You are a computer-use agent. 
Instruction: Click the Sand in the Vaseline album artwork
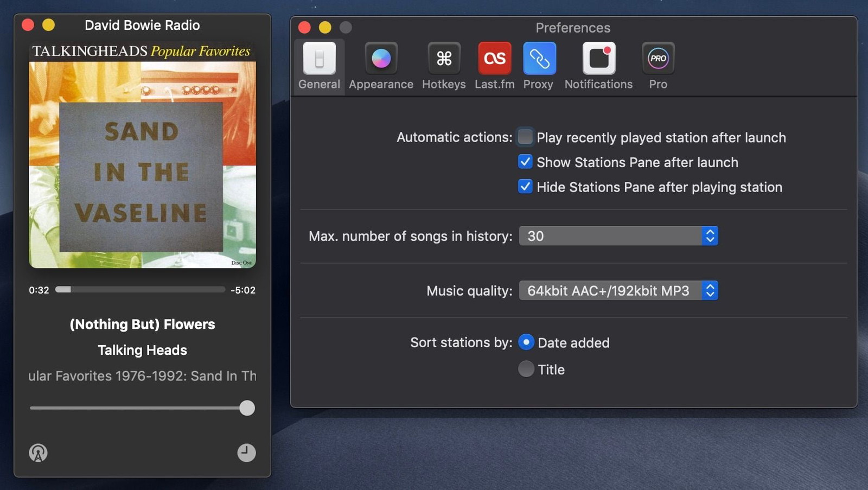142,155
